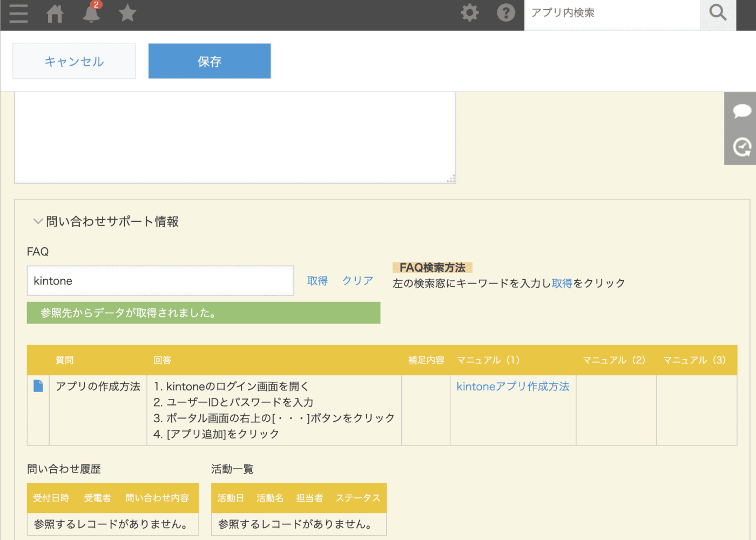Click the 受付日時 column header
Image resolution: width=756 pixels, height=540 pixels.
51,498
